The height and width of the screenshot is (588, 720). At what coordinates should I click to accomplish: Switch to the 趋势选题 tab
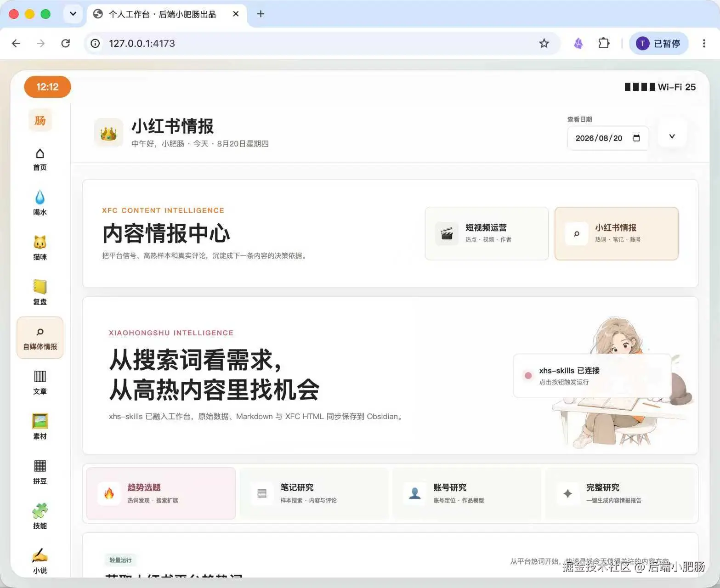(x=161, y=493)
